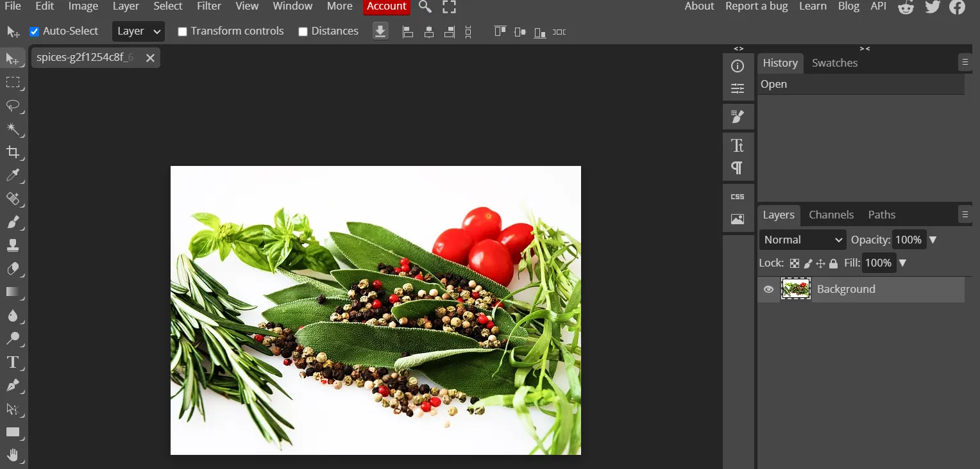Click the red Account button

387,6
